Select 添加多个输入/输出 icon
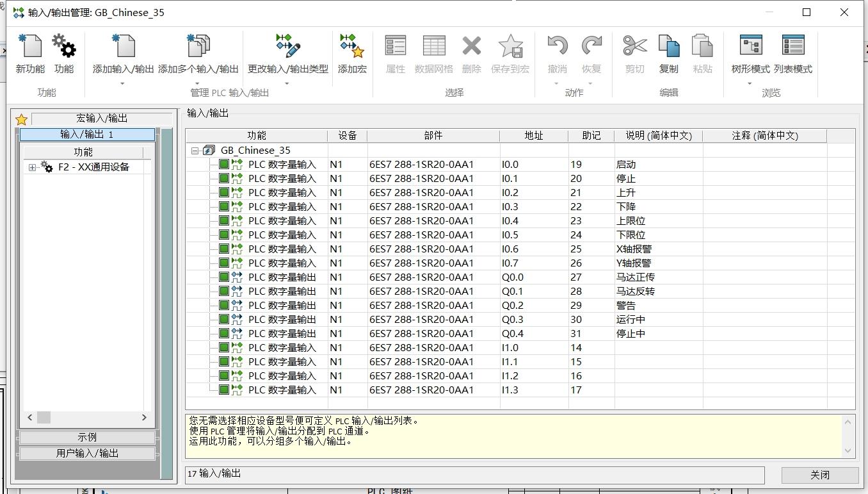 [x=198, y=46]
